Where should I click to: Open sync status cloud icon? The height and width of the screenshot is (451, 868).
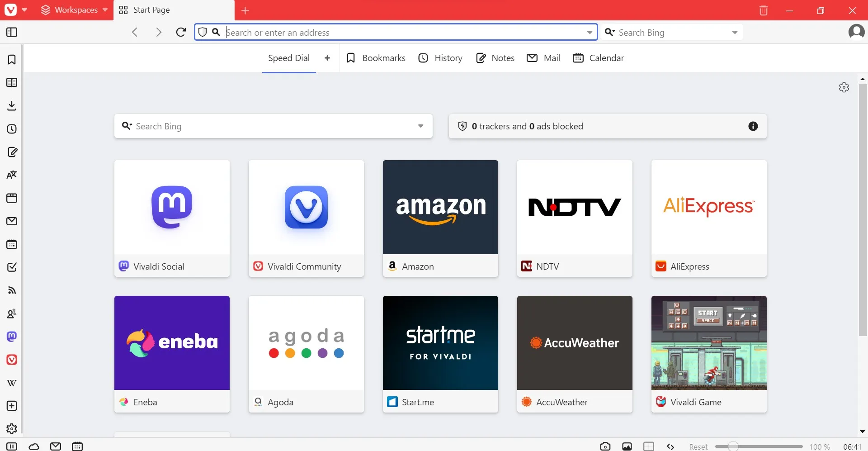(x=34, y=446)
